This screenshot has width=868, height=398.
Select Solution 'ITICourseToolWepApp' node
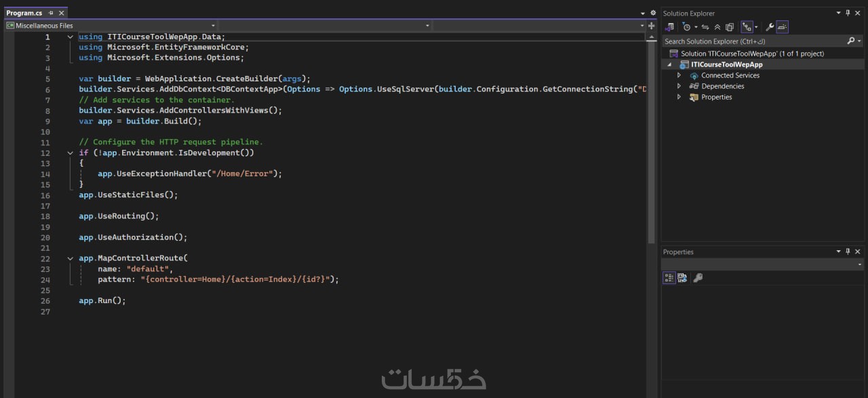pyautogui.click(x=752, y=54)
